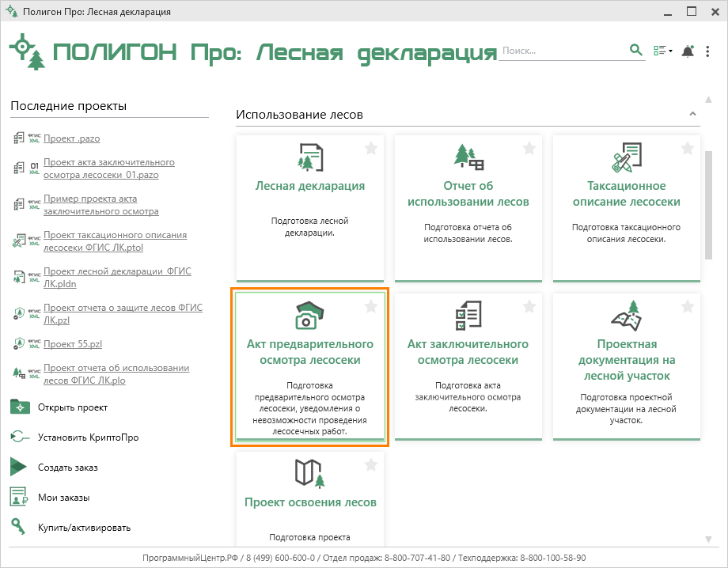
Task: Click the icon beside Проект лесной декларации_ФГИС ЛК.pldn
Action: click(x=18, y=277)
